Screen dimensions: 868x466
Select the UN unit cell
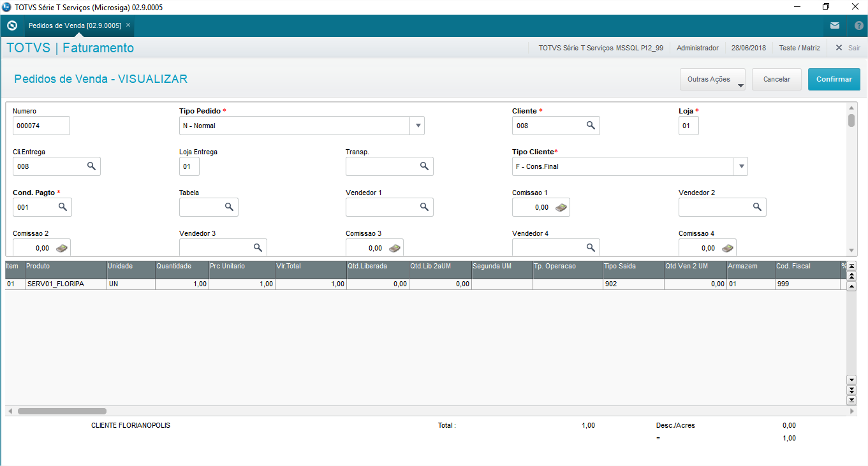coord(131,284)
